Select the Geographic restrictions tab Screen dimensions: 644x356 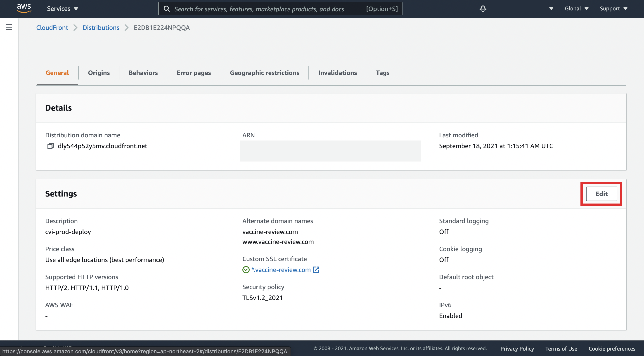click(264, 73)
